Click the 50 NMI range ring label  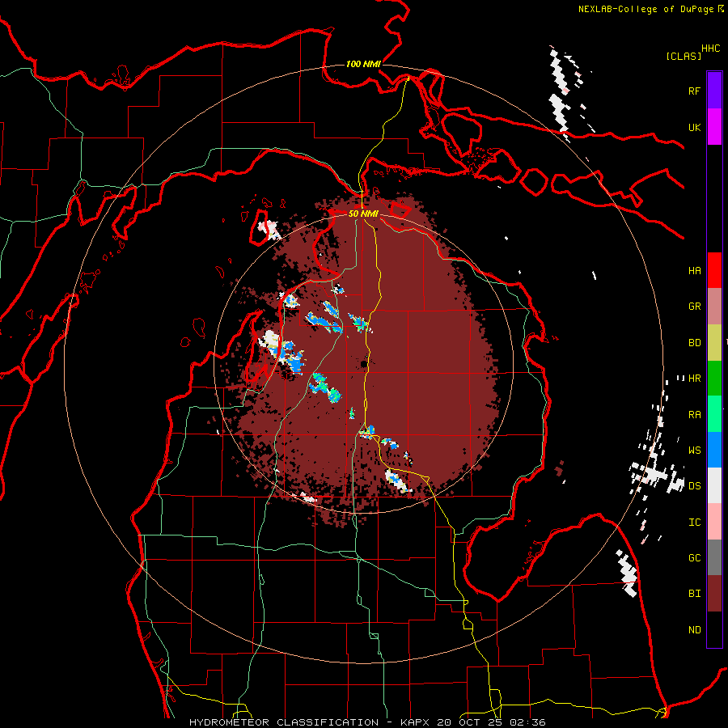click(363, 214)
